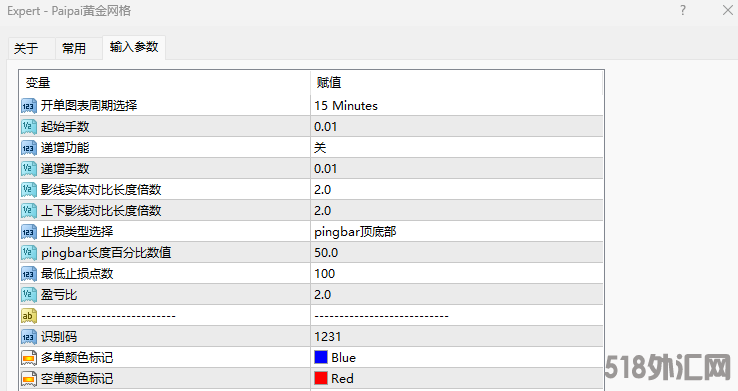The height and width of the screenshot is (391, 738).
Task: Open the 15 Minutes timeframe value
Action: click(457, 106)
